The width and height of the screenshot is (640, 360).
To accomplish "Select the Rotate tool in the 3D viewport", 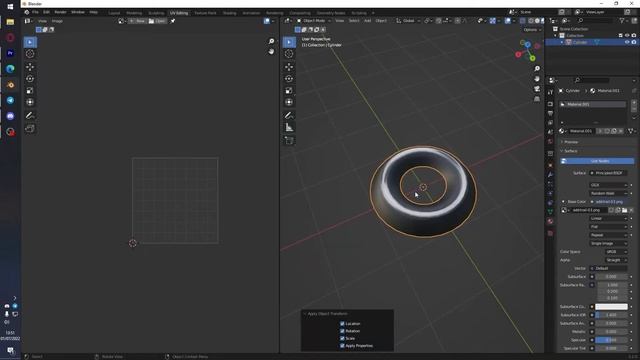I will (289, 79).
